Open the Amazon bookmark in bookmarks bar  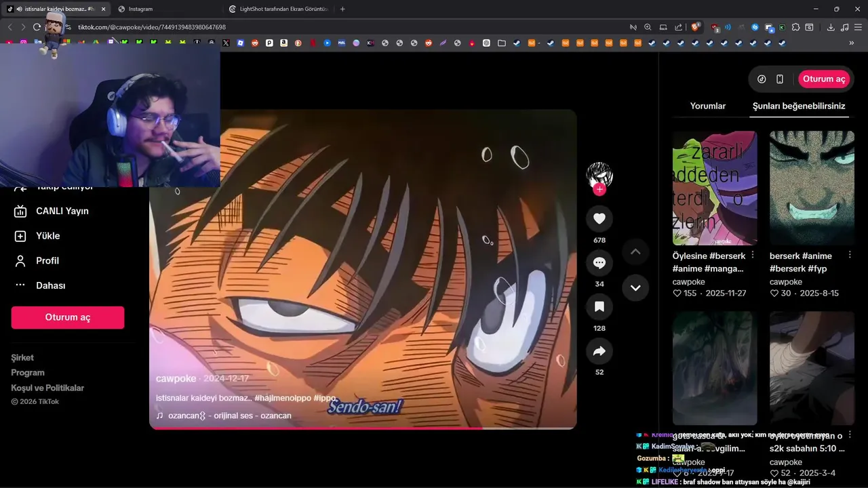pos(283,43)
